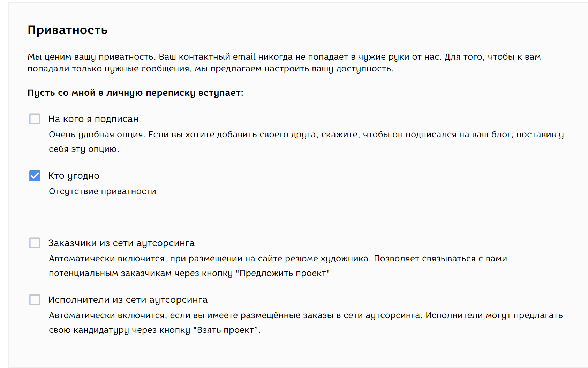This screenshot has height=368, width=588.
Task: Click the phrase "настроить вашу доступность"
Action: [329, 69]
